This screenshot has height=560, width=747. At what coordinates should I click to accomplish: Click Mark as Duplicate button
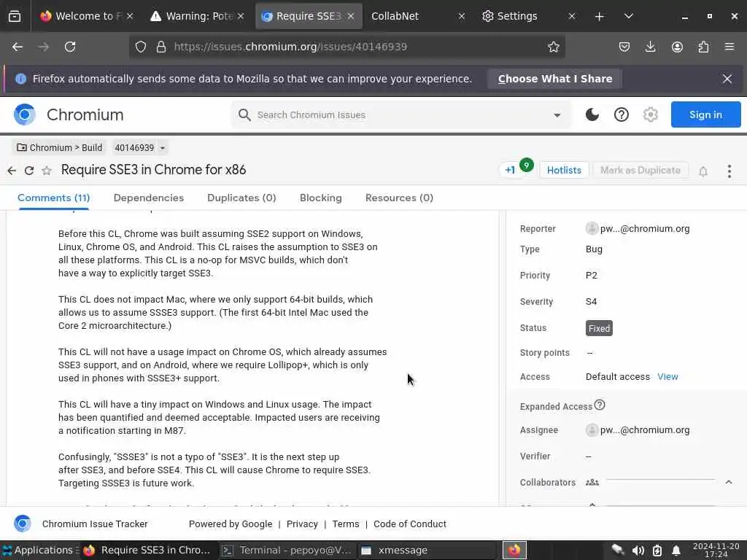click(640, 170)
